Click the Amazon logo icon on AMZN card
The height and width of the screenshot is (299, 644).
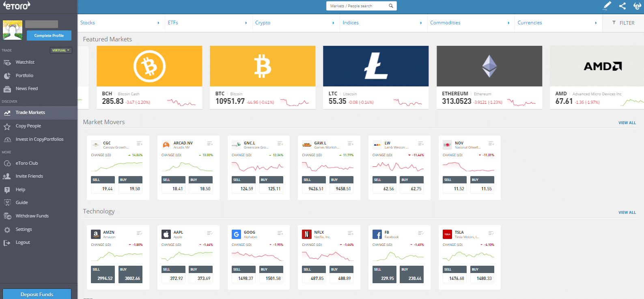click(x=96, y=234)
